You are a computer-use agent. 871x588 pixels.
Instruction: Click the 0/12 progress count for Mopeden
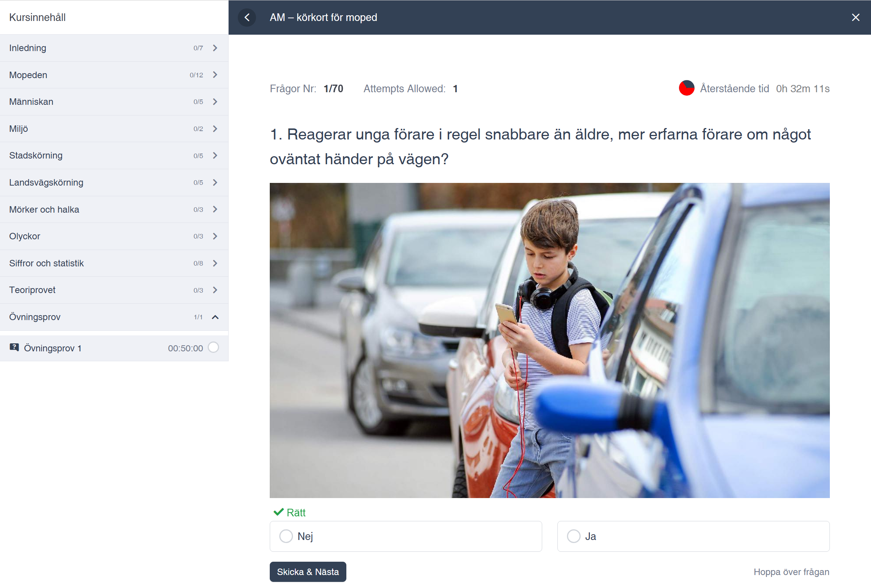point(196,75)
